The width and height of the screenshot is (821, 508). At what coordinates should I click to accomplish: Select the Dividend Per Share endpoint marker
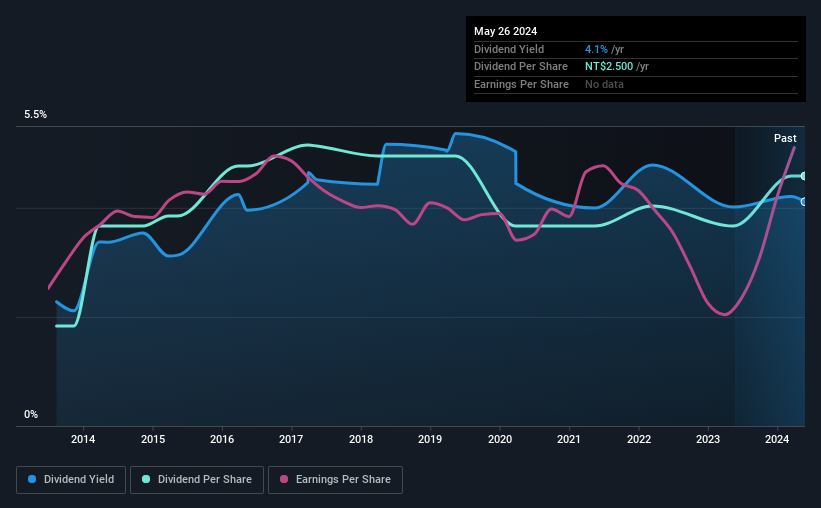(x=804, y=176)
